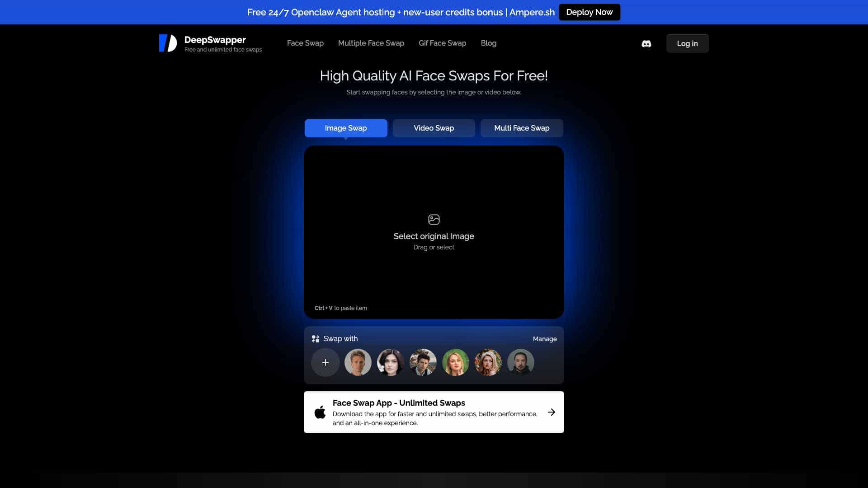The image size is (868, 488).
Task: Visit the Blog link
Action: click(x=488, y=43)
